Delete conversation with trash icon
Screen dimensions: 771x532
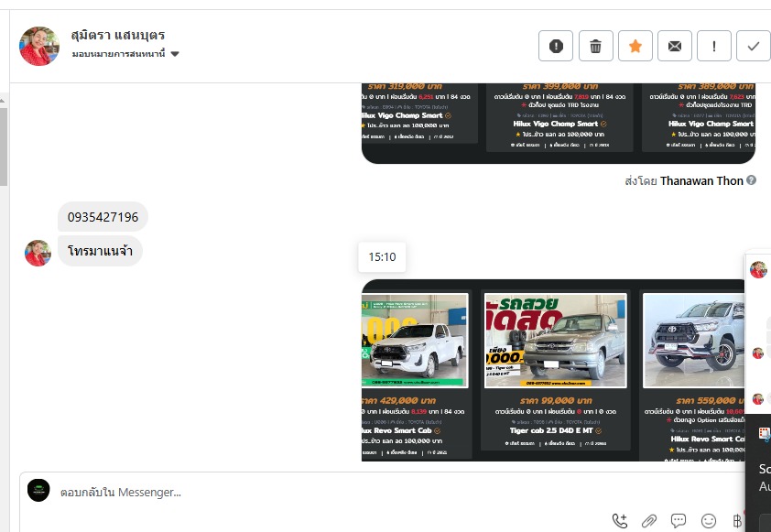point(595,46)
